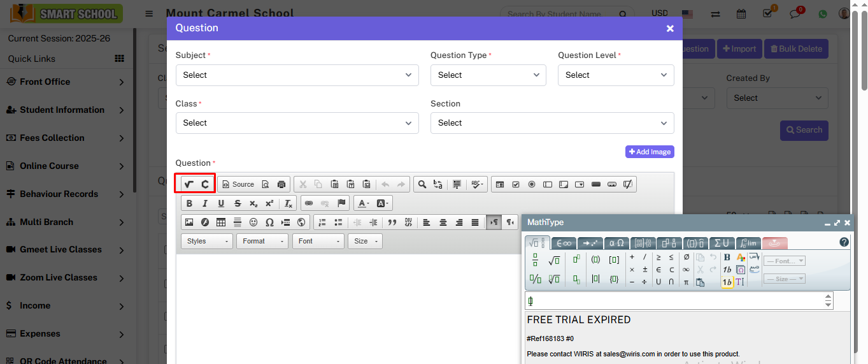Expand the Question Level dropdown
Viewport: 868px width, 364px height.
615,75
